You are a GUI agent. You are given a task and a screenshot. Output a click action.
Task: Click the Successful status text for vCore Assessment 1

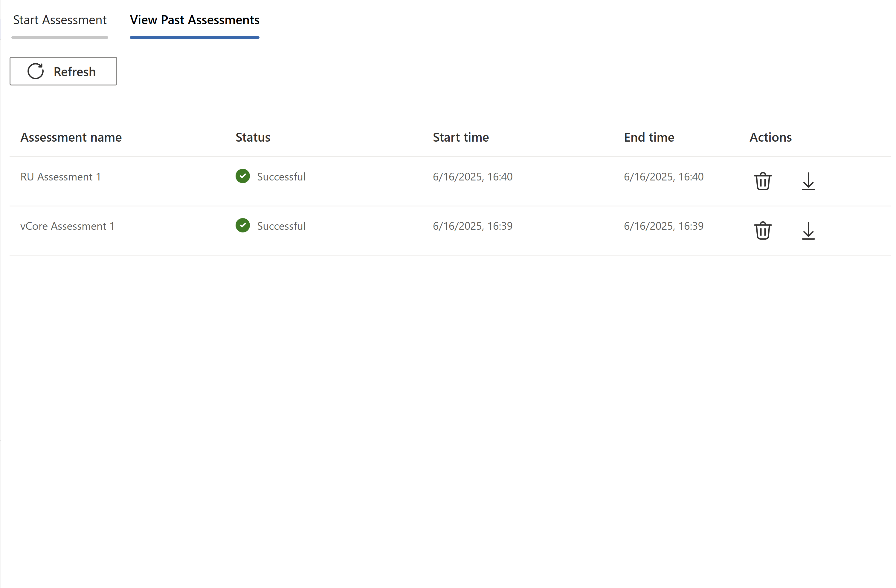[281, 226]
